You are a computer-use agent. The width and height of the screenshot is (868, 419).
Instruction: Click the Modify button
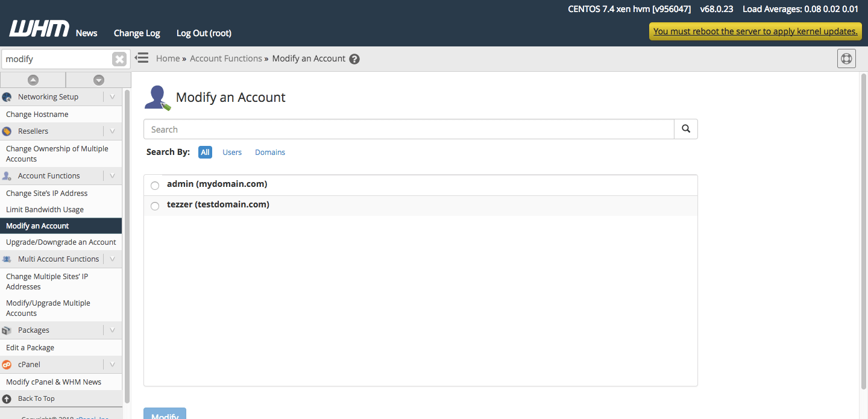[165, 414]
